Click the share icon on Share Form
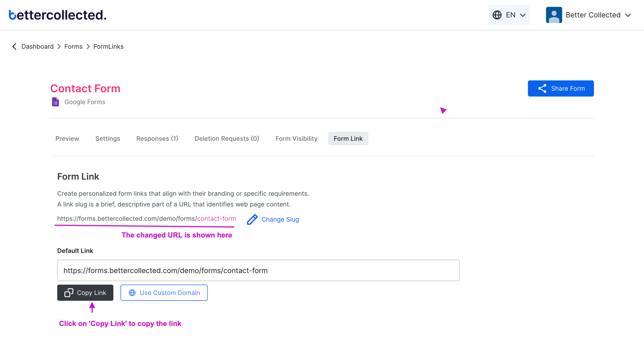 (542, 88)
